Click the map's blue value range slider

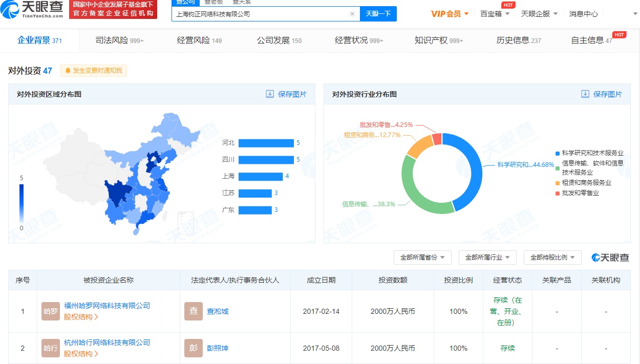(x=22, y=203)
